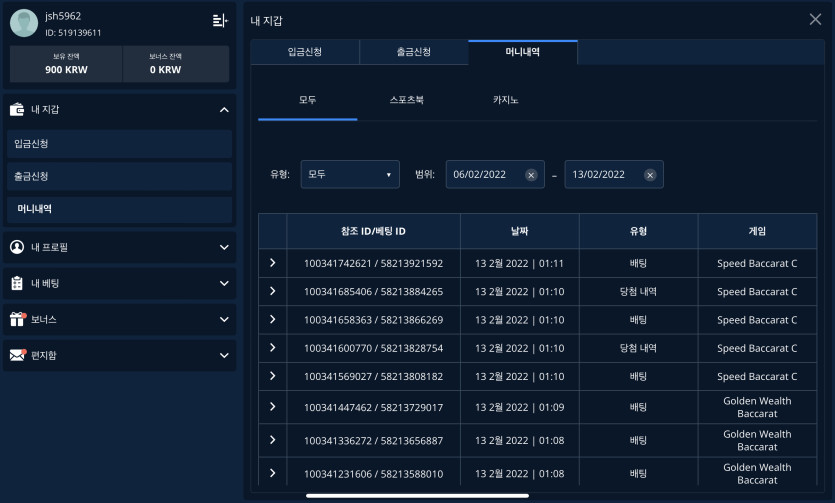The width and height of the screenshot is (835, 503).
Task: Click the start date field 06/02/2022
Action: point(495,174)
